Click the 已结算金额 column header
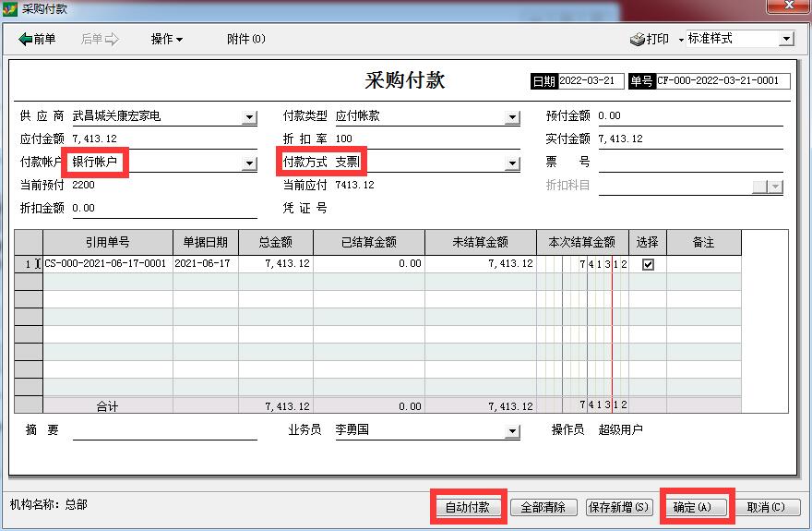812x531 pixels. pos(369,243)
